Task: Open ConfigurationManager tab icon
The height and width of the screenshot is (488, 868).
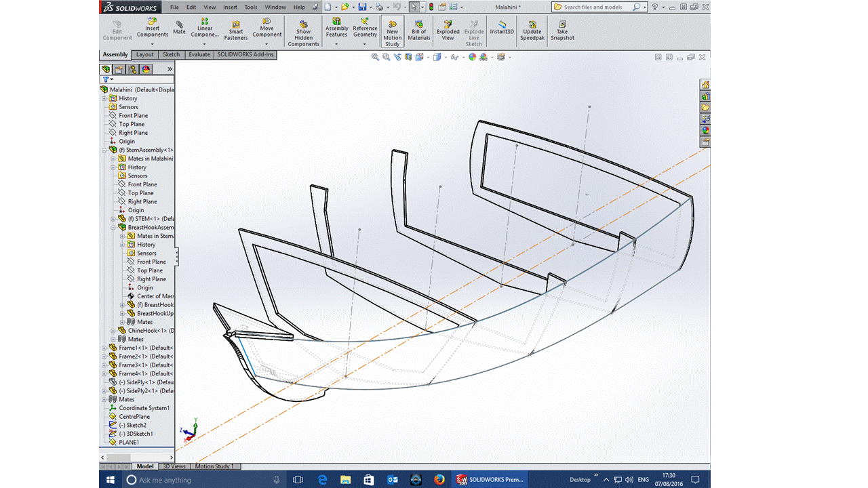Action: [132, 69]
